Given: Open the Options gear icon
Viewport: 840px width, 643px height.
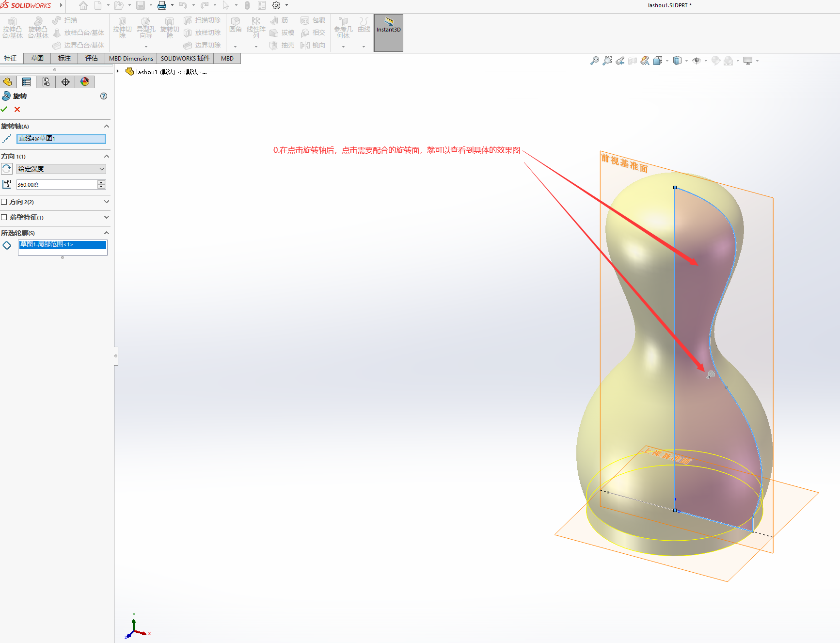Looking at the screenshot, I should tap(276, 5).
